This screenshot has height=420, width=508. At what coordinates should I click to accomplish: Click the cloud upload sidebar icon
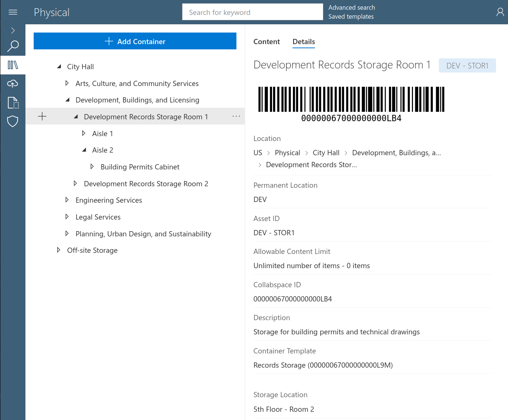(x=13, y=84)
